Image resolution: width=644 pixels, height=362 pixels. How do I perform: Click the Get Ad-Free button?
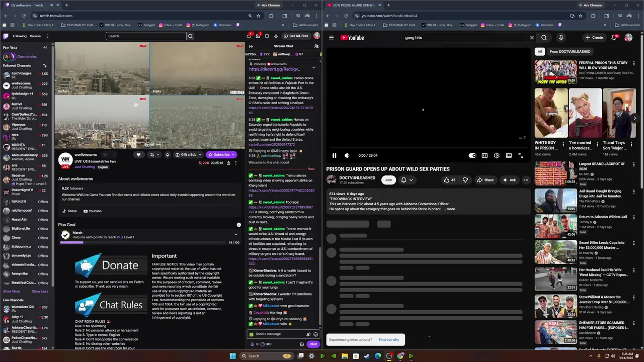295,36
